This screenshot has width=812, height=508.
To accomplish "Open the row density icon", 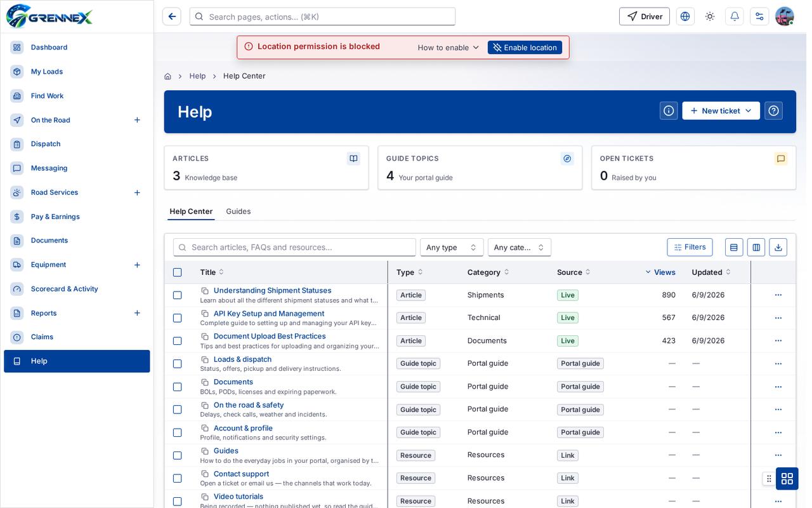I will click(x=734, y=247).
